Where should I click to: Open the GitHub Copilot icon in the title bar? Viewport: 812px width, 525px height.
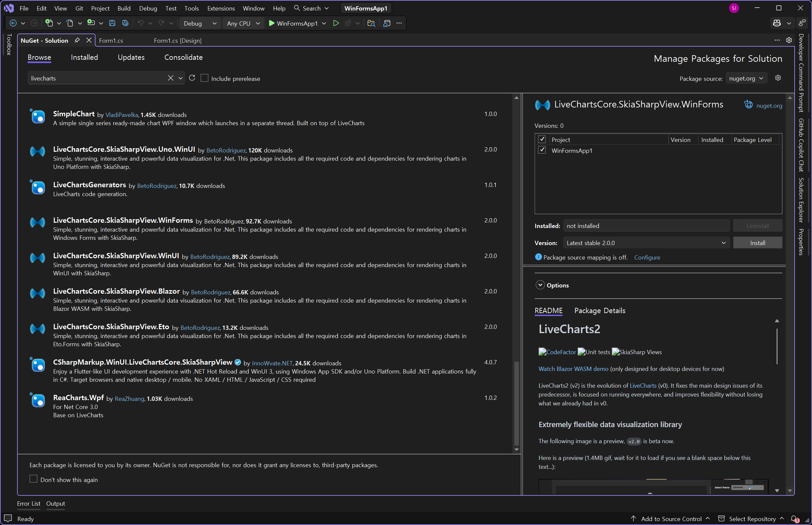click(x=777, y=23)
